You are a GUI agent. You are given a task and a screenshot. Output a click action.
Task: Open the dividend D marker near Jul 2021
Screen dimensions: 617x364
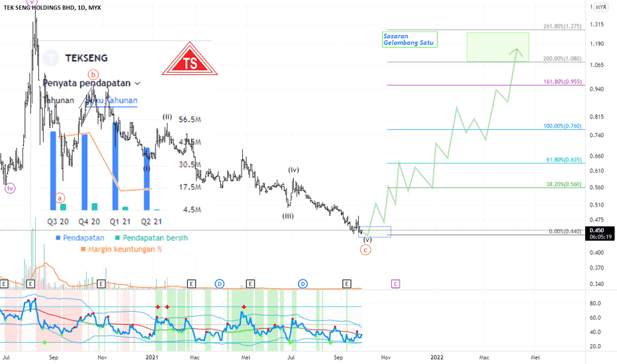tap(303, 284)
